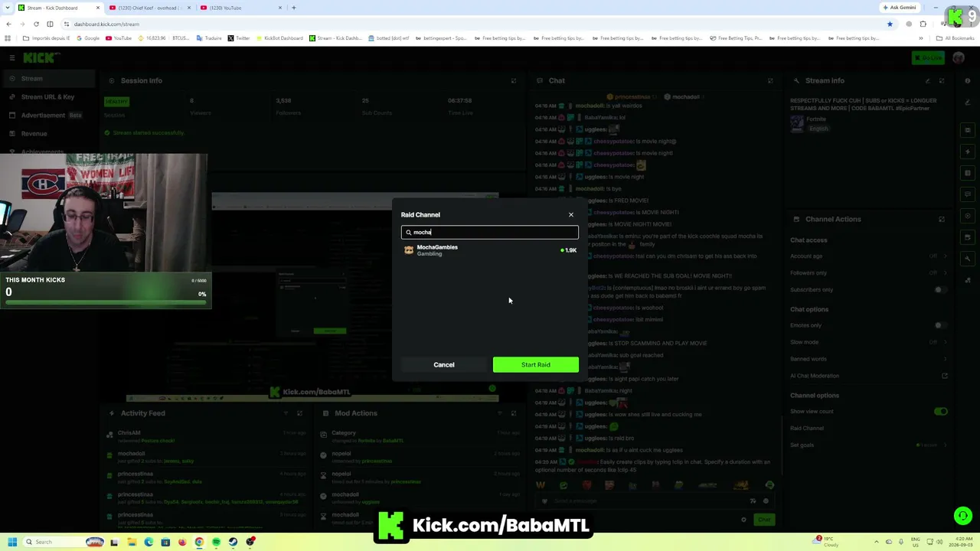Switch to the (1230) YouTube tab
This screenshot has height=551, width=980.
240,8
